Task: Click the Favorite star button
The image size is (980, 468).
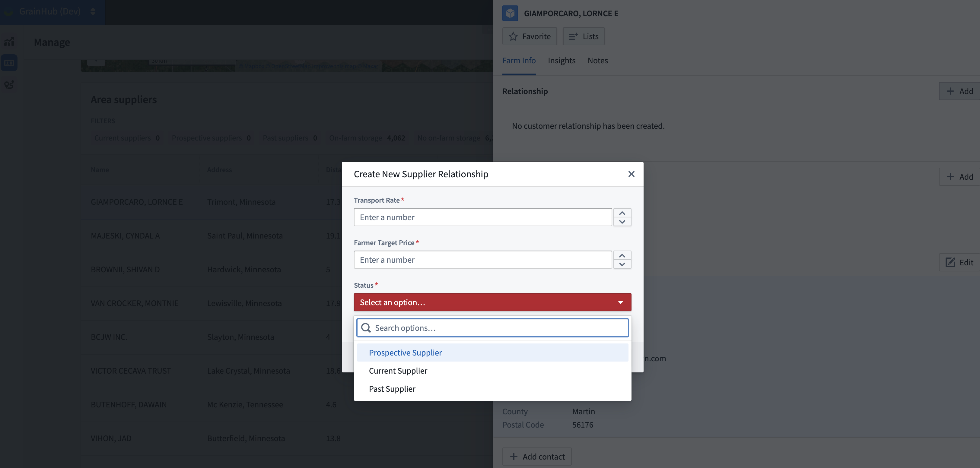Action: coord(529,36)
